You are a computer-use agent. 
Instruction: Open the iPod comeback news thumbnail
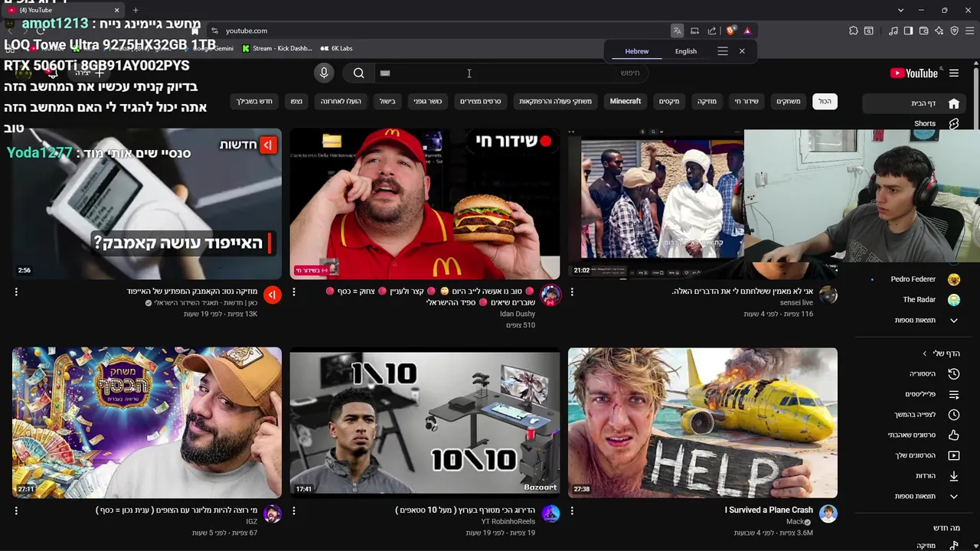147,204
